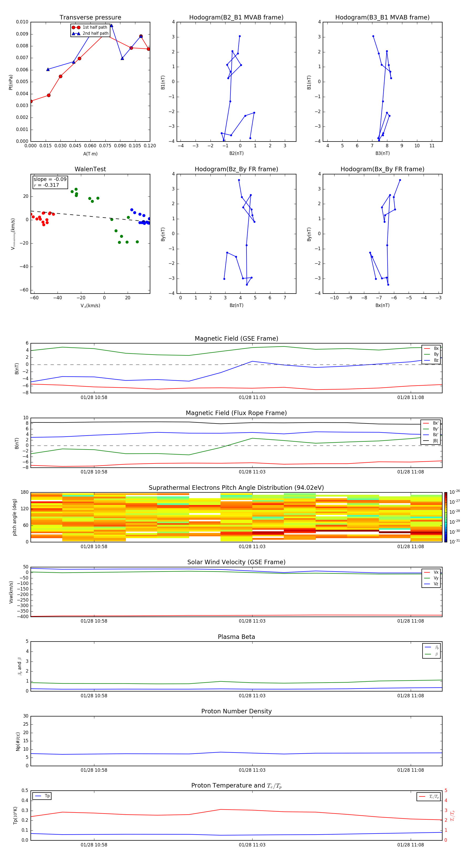Click the 'WalenTest' plot title
The image size is (473, 868).
tap(90, 169)
